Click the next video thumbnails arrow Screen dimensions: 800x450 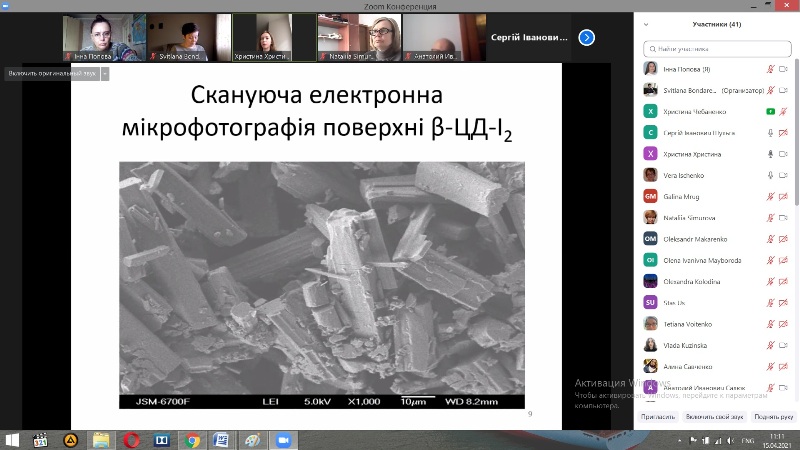coord(587,37)
